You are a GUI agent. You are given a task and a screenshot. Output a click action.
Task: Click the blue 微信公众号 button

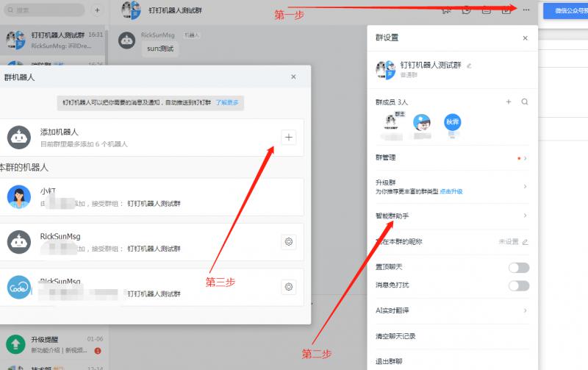(565, 11)
